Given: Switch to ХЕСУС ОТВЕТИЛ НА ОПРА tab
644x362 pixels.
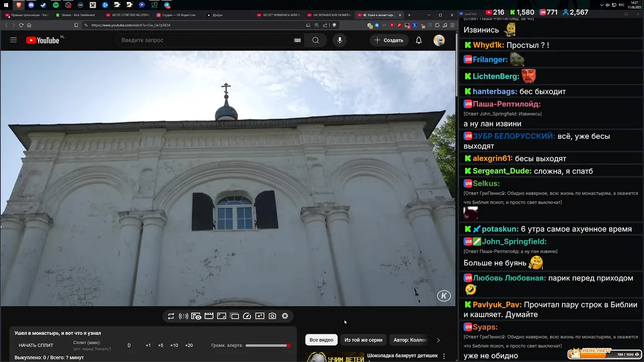Looking at the screenshot, I should pos(127,15).
